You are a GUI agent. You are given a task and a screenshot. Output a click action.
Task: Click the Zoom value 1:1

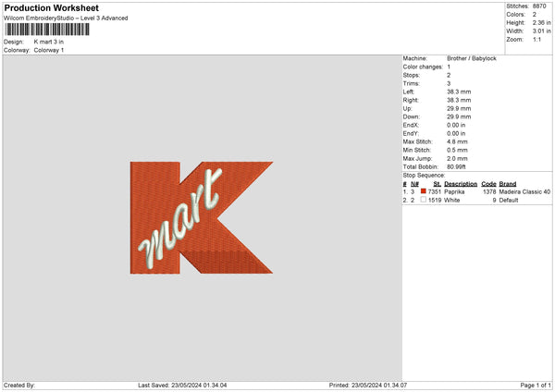[x=536, y=40]
